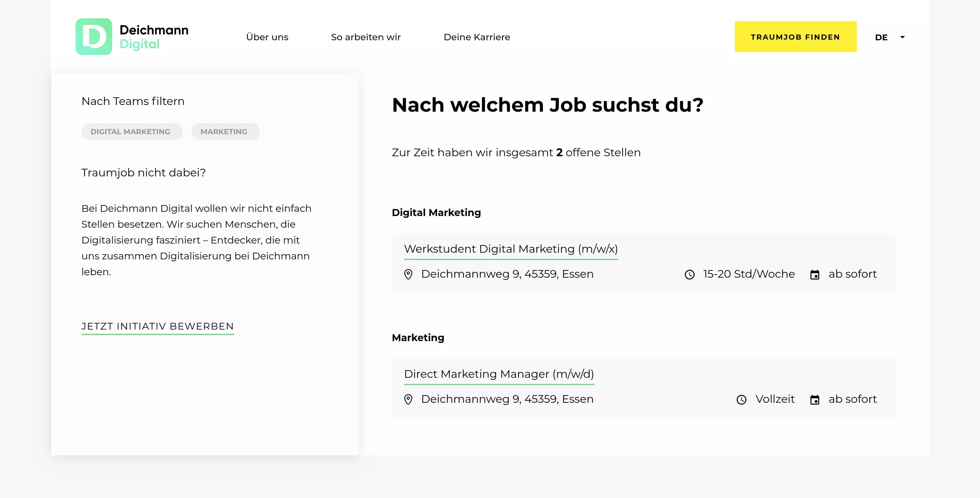The width and height of the screenshot is (980, 498).
Task: Click the green Deichmann Digital D logo
Action: (x=94, y=37)
